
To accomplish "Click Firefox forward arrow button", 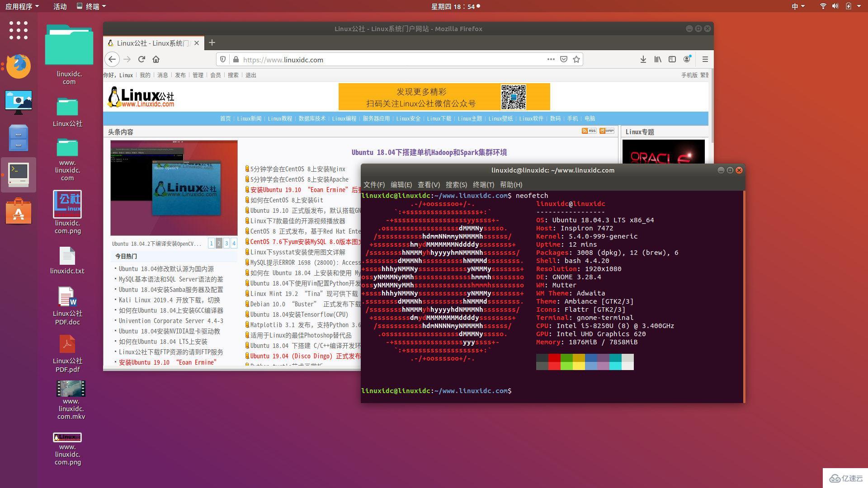I will pyautogui.click(x=127, y=59).
